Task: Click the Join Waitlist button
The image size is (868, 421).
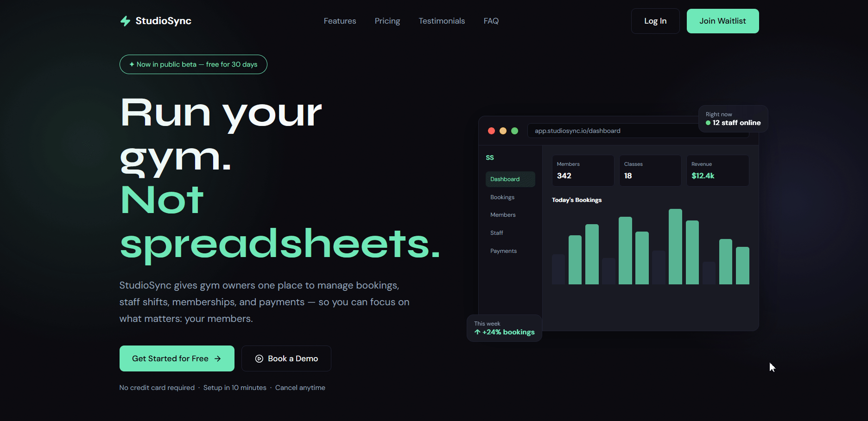Action: [x=722, y=21]
